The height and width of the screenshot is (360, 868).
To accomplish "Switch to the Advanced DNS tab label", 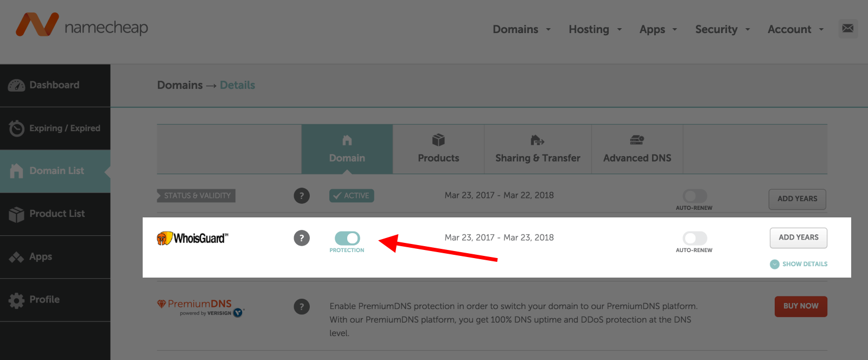I will (x=637, y=158).
